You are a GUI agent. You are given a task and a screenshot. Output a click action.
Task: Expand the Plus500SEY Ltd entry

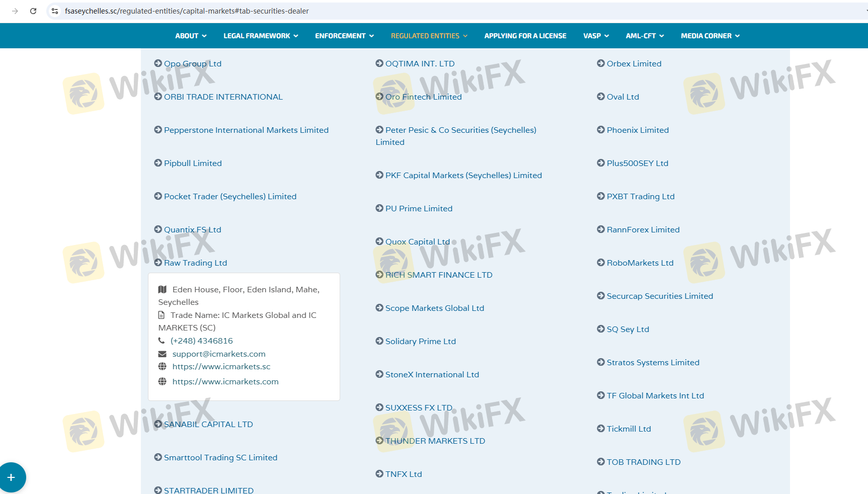pyautogui.click(x=637, y=163)
